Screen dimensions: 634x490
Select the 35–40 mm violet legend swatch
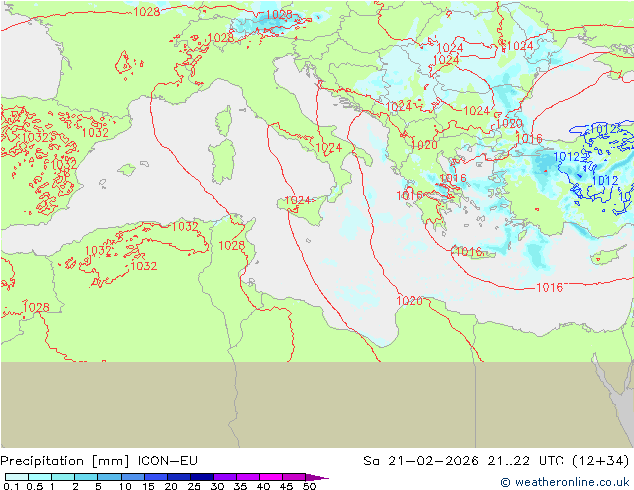pos(247,477)
